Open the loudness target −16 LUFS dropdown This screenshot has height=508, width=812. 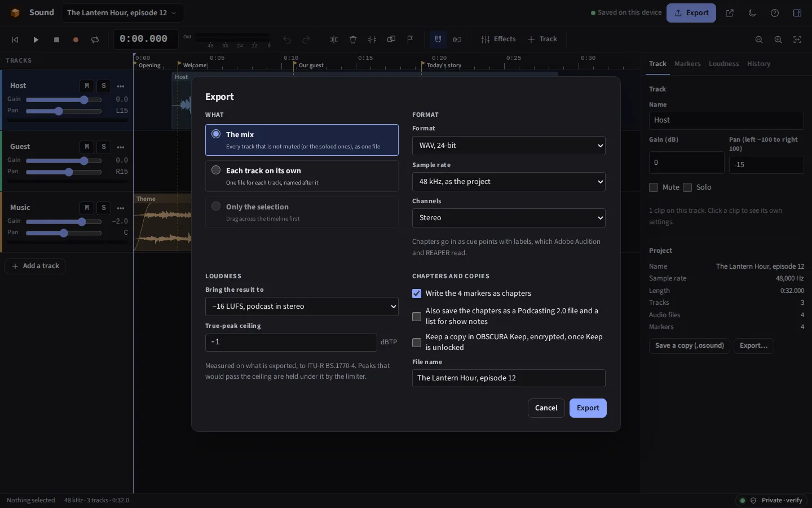(x=302, y=306)
